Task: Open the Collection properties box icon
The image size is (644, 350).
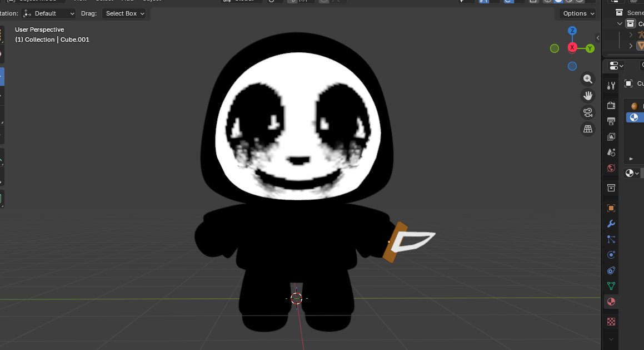Action: point(611,188)
